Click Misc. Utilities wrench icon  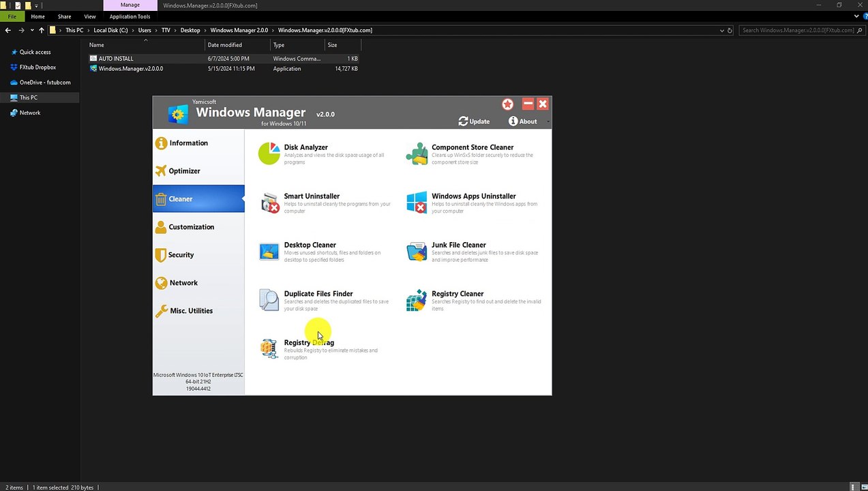coord(162,311)
